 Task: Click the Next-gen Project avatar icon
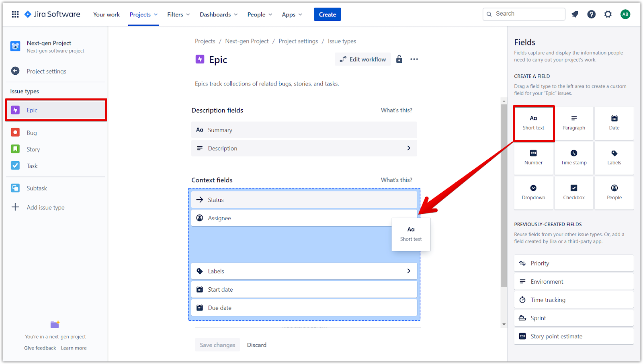click(15, 46)
